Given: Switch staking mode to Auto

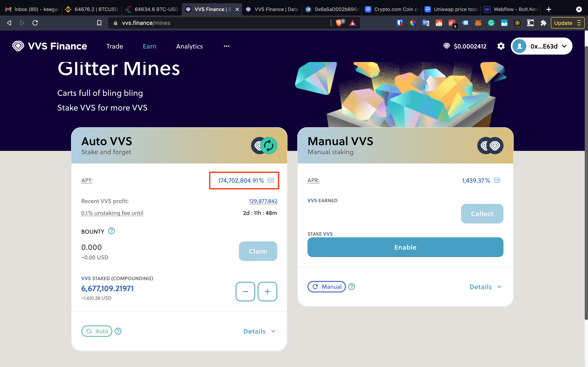Looking at the screenshot, I should [96, 331].
